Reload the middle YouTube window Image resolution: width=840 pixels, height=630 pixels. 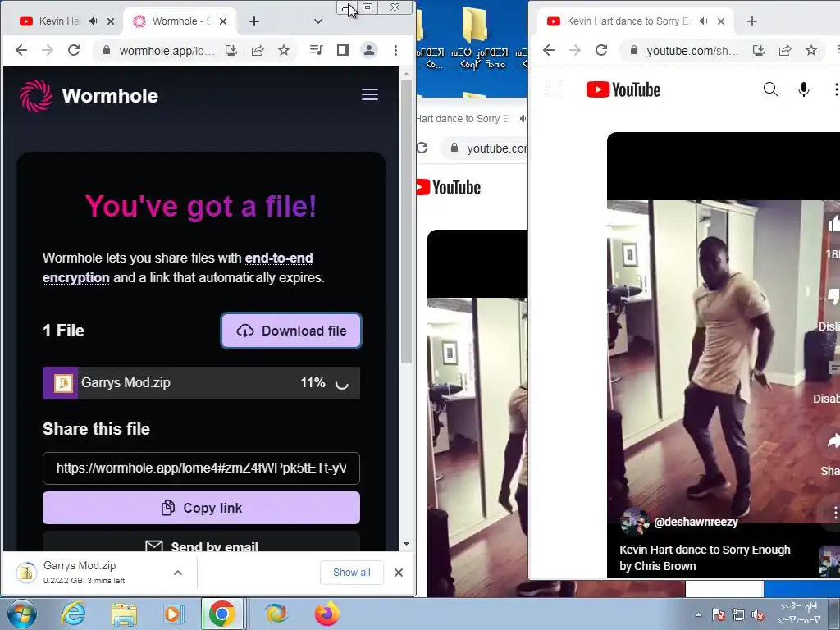coord(422,148)
